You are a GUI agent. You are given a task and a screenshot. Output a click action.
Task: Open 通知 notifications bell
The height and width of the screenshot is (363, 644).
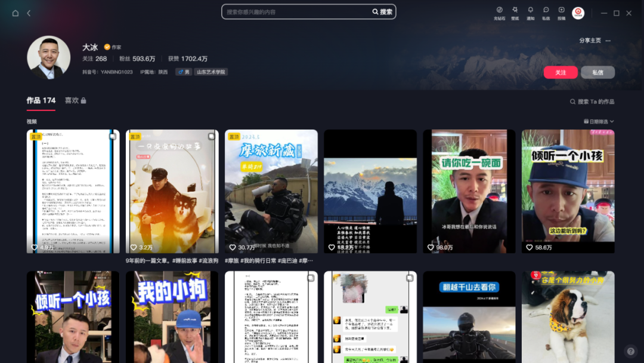pos(530,13)
